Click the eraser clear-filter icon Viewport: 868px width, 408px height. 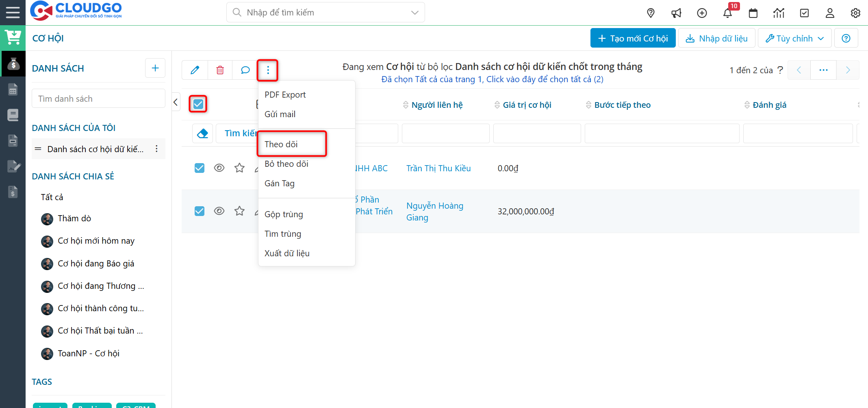point(202,133)
